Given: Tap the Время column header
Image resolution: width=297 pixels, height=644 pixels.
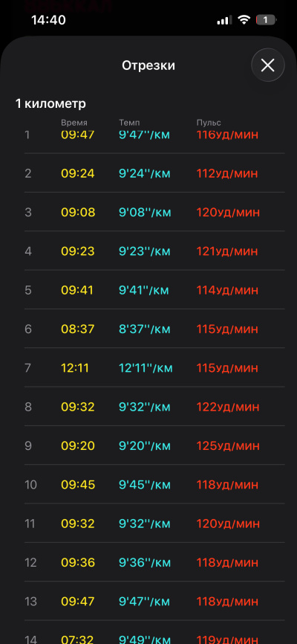Looking at the screenshot, I should [74, 123].
